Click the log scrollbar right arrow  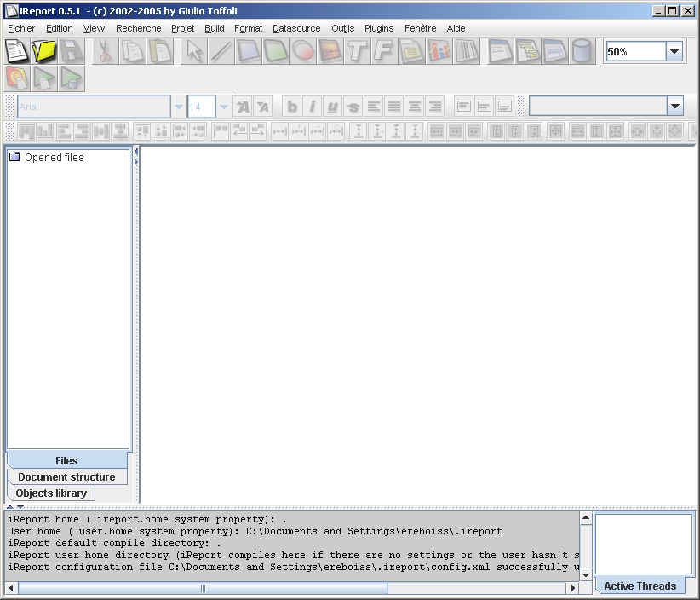[573, 588]
